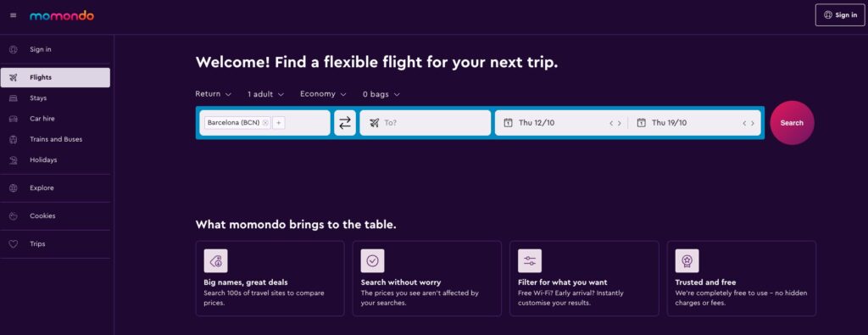
Task: Open the hamburger navigation menu icon
Action: pyautogui.click(x=14, y=15)
